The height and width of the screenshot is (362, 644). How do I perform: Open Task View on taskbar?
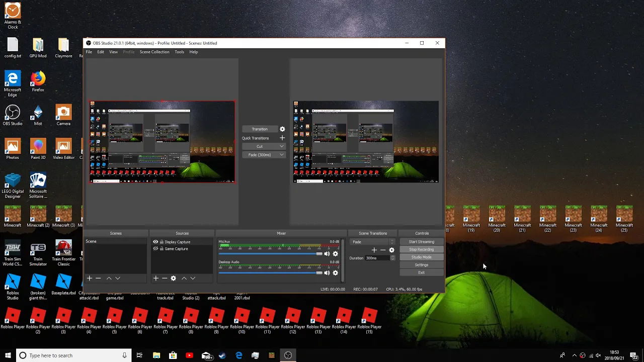pos(139,355)
